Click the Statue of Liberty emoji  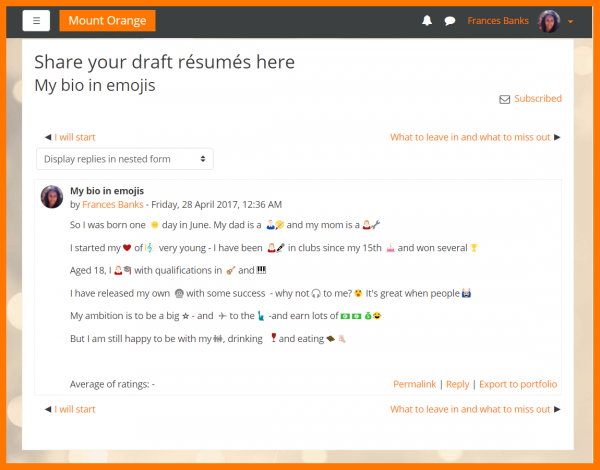[261, 316]
